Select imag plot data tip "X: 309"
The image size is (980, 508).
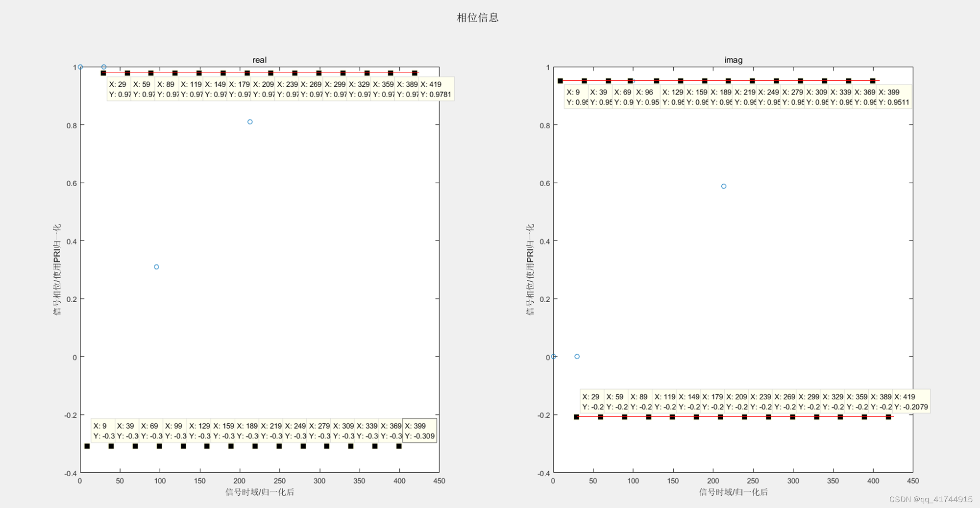click(816, 97)
